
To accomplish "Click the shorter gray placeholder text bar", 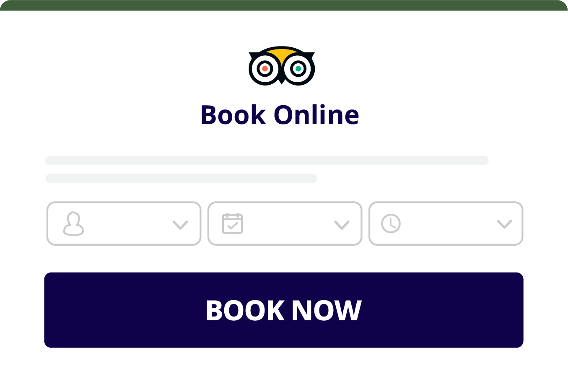I will tap(181, 179).
